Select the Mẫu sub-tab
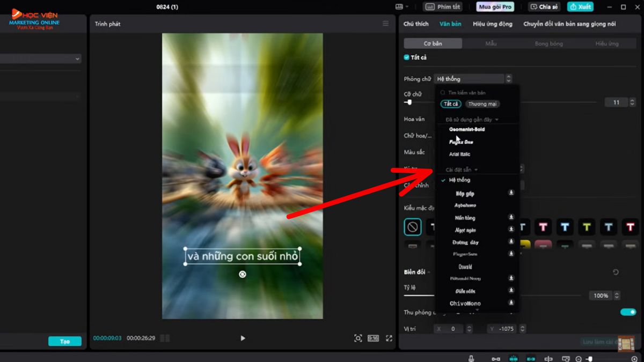This screenshot has width=644, height=362. [491, 43]
